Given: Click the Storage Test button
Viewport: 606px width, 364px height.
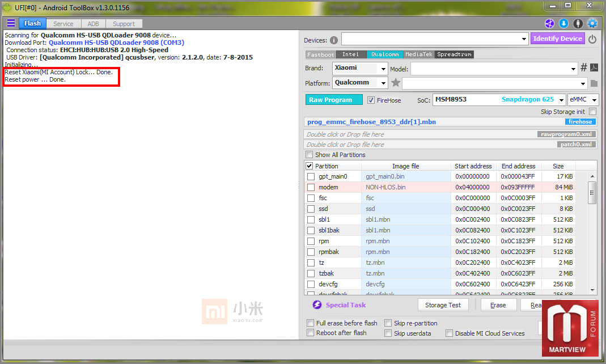Looking at the screenshot, I should click(443, 305).
